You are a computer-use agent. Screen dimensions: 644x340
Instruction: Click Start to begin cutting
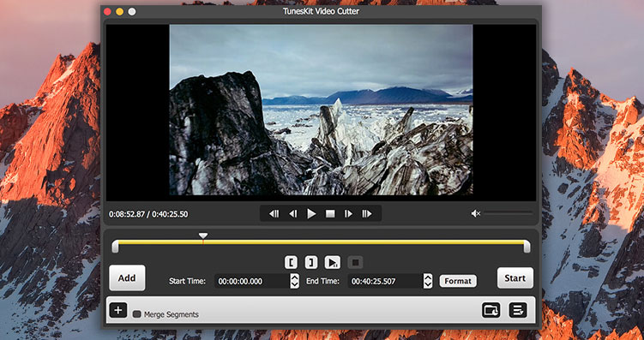pos(515,278)
